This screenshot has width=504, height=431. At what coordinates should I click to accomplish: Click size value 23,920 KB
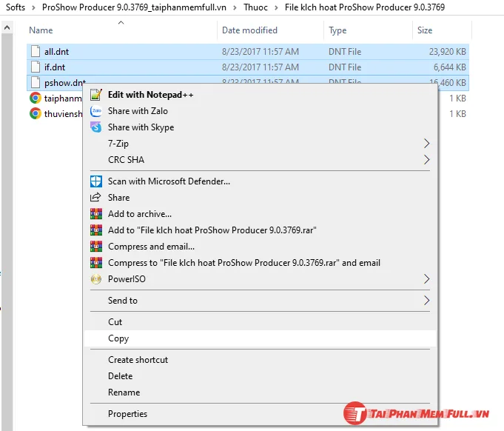coord(448,52)
